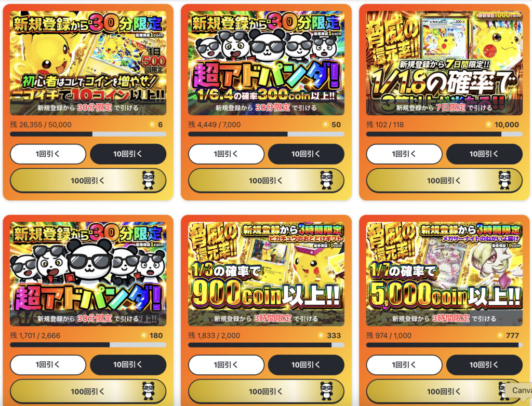Click the remaining progress bar for 102 / 118

444,134
